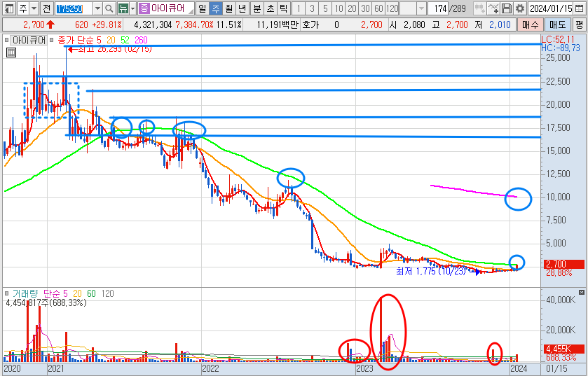Select the 1 interval button
This screenshot has width=588, height=376.
pos(299,8)
